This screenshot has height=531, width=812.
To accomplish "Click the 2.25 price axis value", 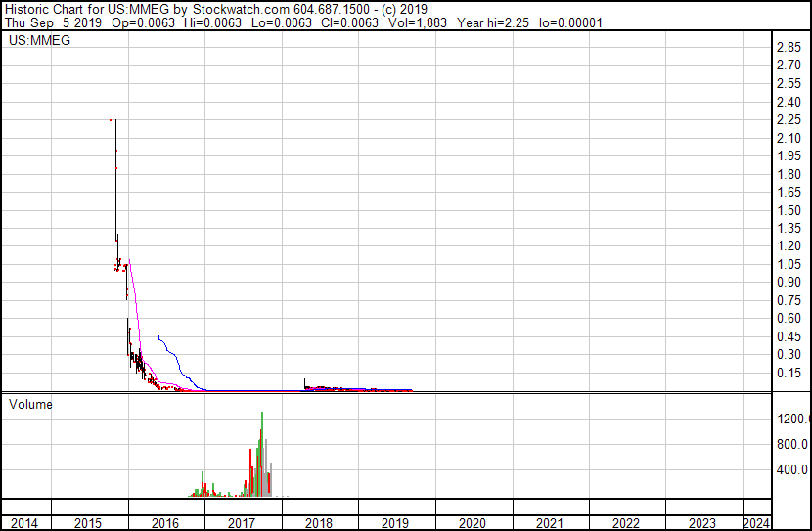I will [789, 119].
